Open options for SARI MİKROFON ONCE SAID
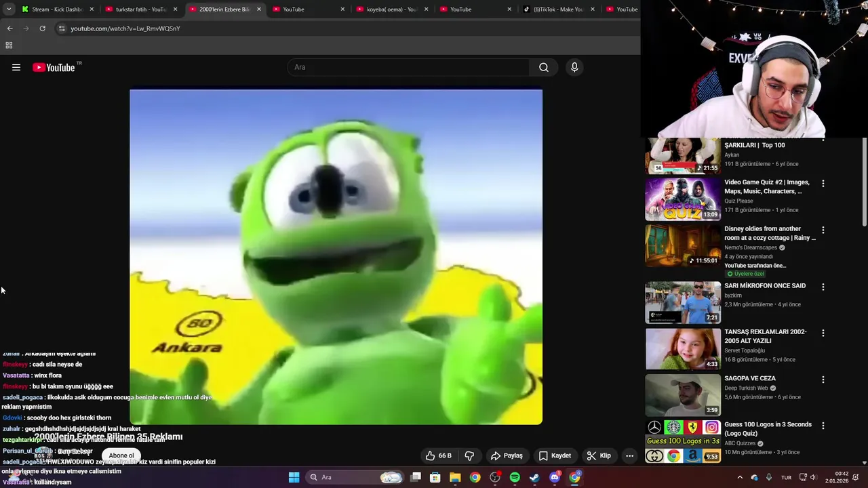Viewport: 868px width, 488px height. click(823, 287)
